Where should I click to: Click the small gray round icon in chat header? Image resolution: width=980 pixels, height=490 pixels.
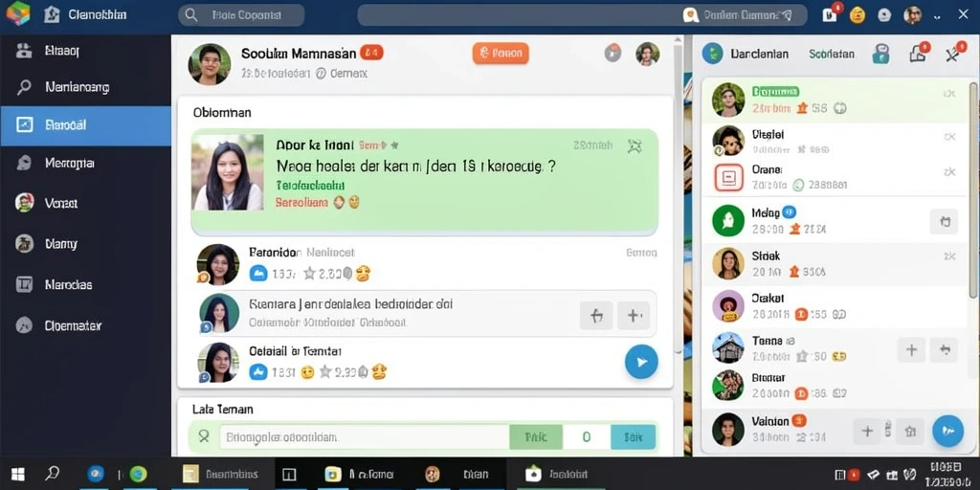tap(612, 54)
